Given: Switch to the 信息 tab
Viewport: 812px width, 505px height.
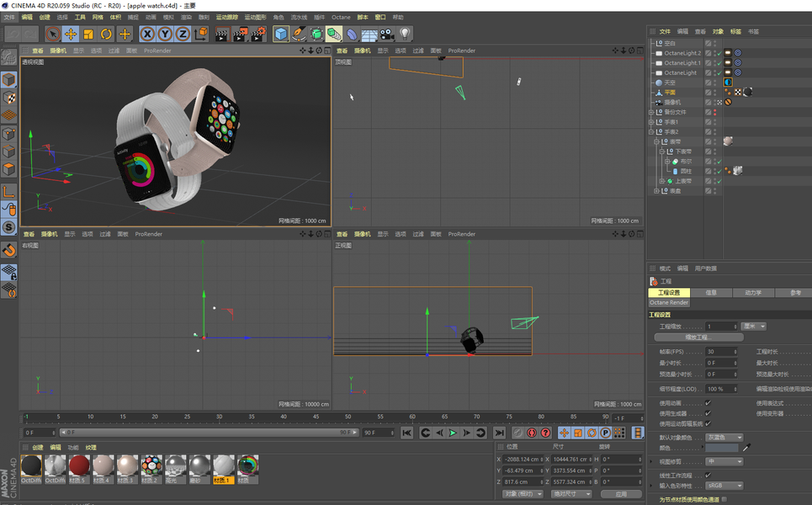Looking at the screenshot, I should click(711, 293).
